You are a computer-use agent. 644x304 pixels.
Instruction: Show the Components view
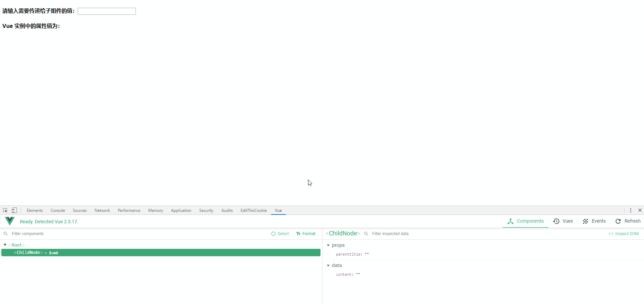point(526,221)
